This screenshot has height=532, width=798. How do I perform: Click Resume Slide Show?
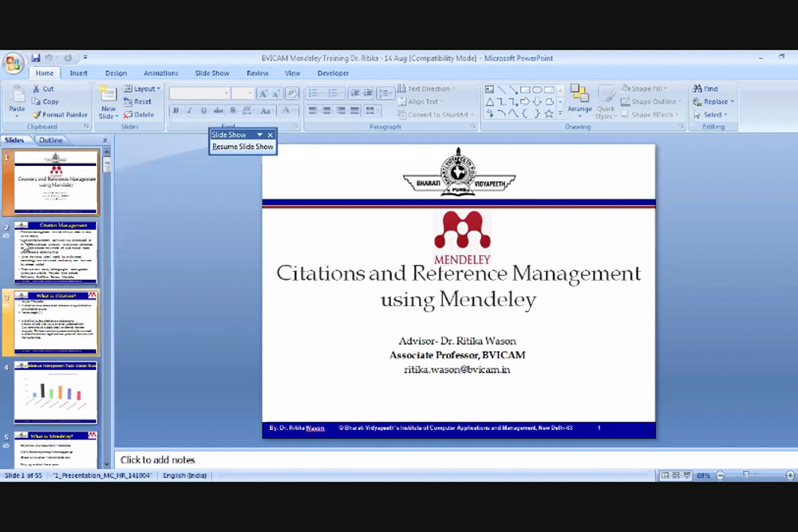tap(243, 147)
